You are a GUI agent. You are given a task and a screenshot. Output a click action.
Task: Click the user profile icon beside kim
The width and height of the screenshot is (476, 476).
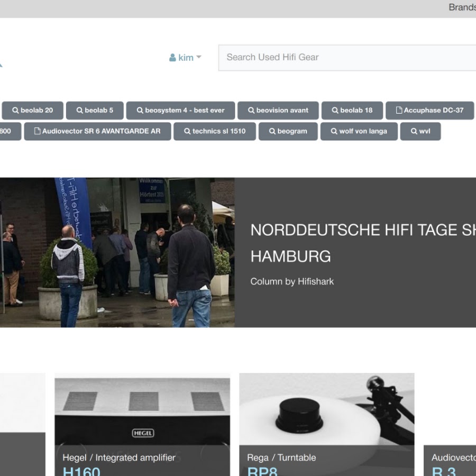click(x=172, y=57)
